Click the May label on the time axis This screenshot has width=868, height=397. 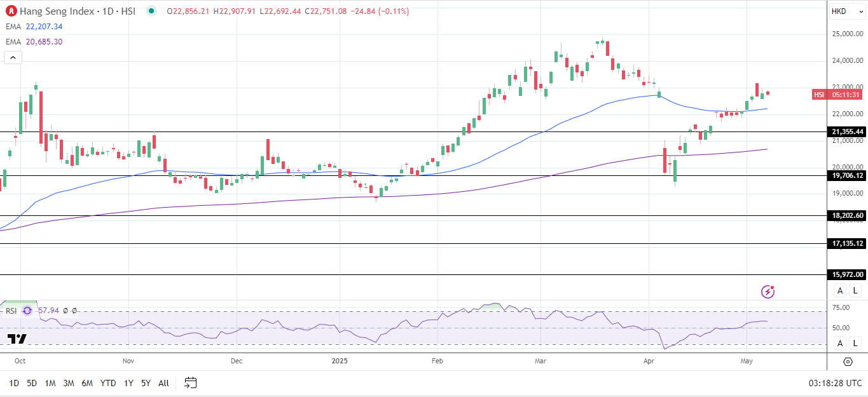747,361
